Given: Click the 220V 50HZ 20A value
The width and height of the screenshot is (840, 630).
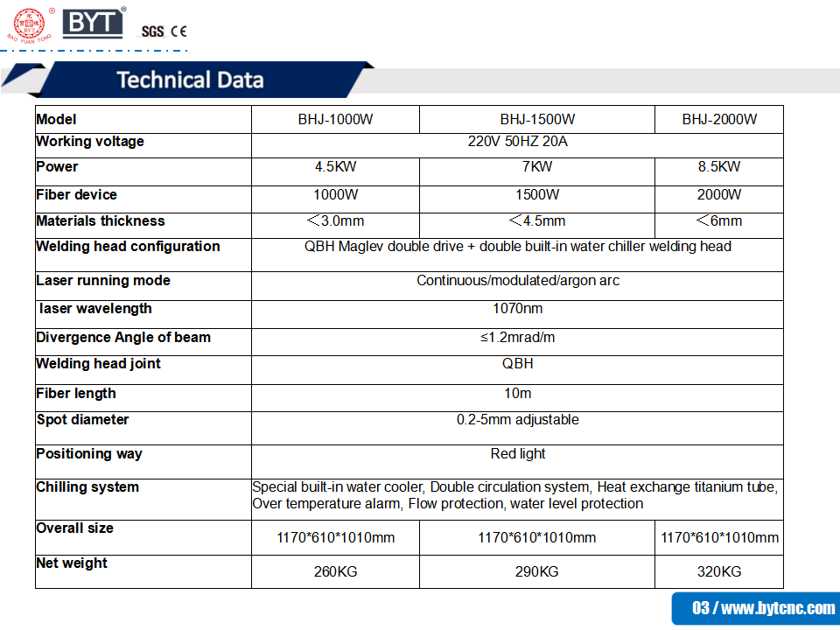Looking at the screenshot, I should point(517,142).
